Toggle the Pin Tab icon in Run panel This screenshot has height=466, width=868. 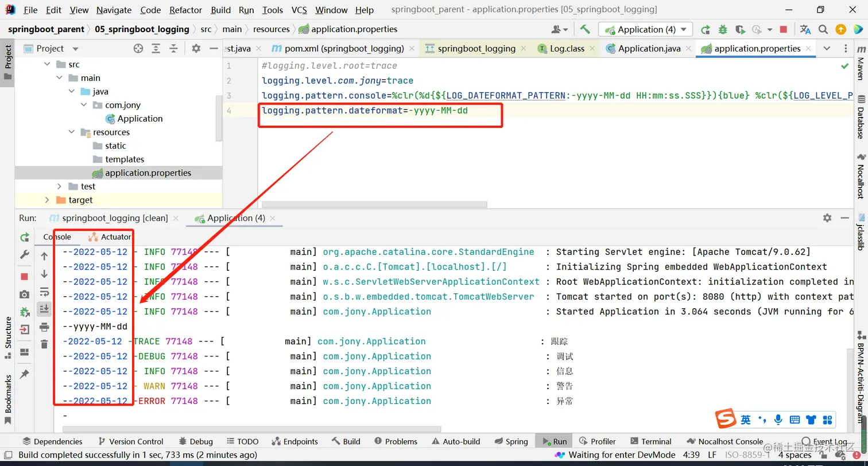pyautogui.click(x=24, y=374)
